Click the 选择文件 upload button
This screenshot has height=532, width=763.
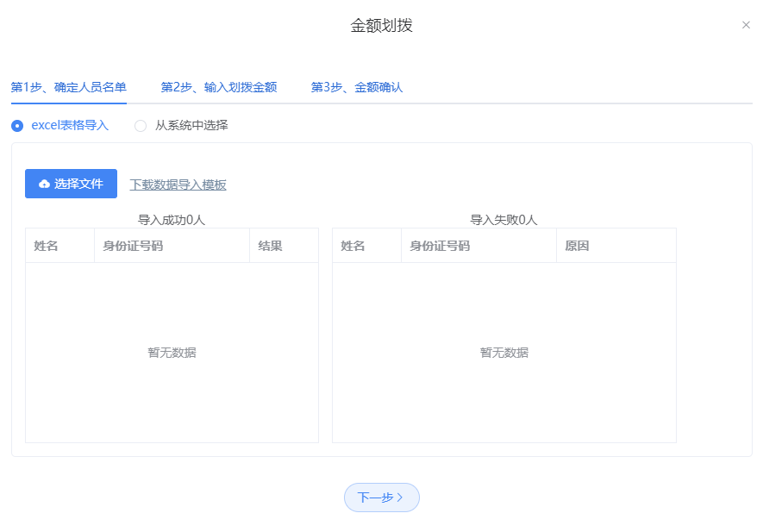tap(71, 184)
